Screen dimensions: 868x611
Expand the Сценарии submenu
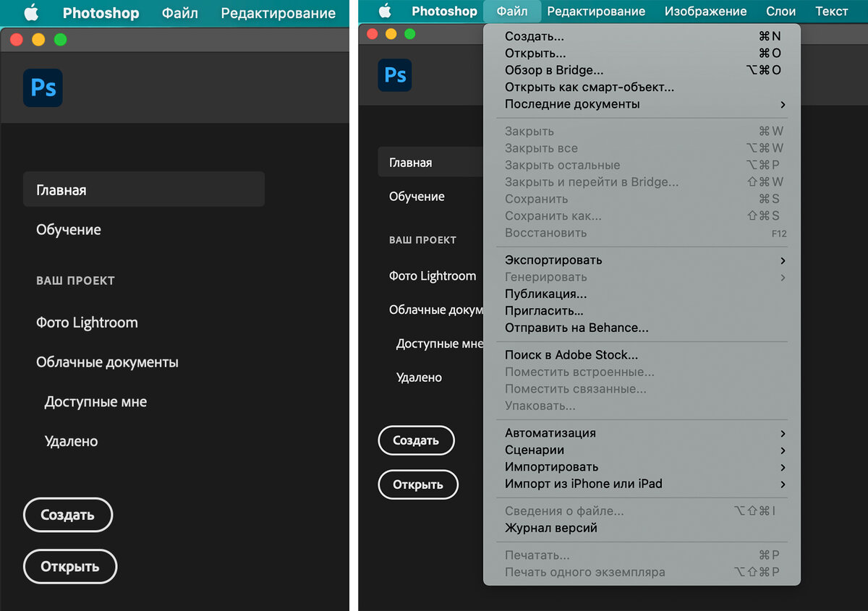642,450
